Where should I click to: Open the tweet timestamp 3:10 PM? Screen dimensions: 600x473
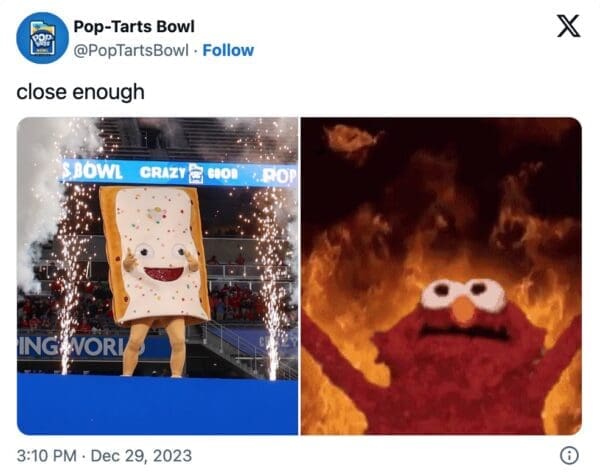pyautogui.click(x=47, y=455)
